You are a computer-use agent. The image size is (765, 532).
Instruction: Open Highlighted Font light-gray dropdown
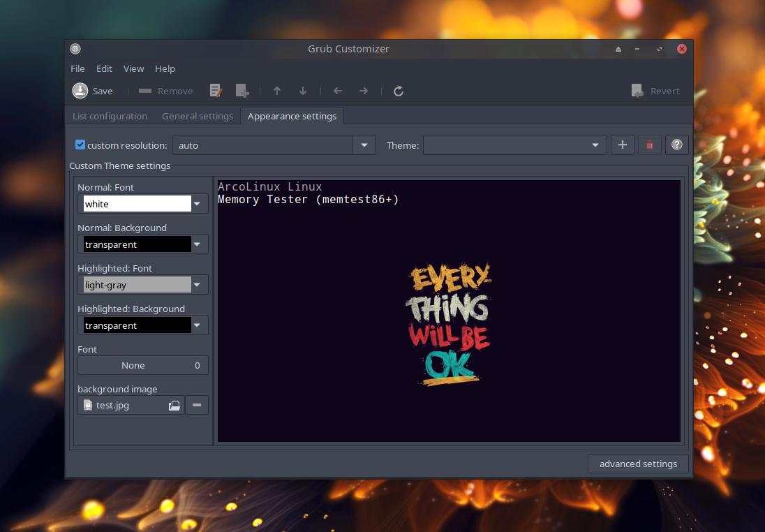[198, 285]
